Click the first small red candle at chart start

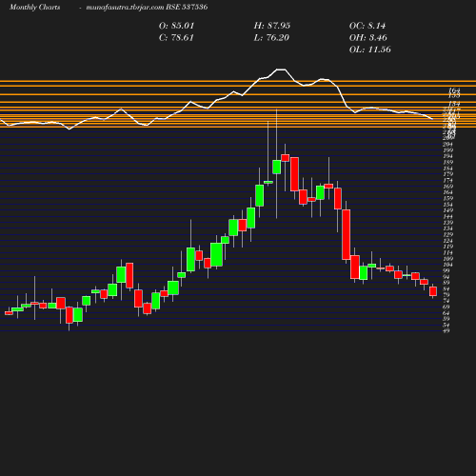click(x=9, y=313)
